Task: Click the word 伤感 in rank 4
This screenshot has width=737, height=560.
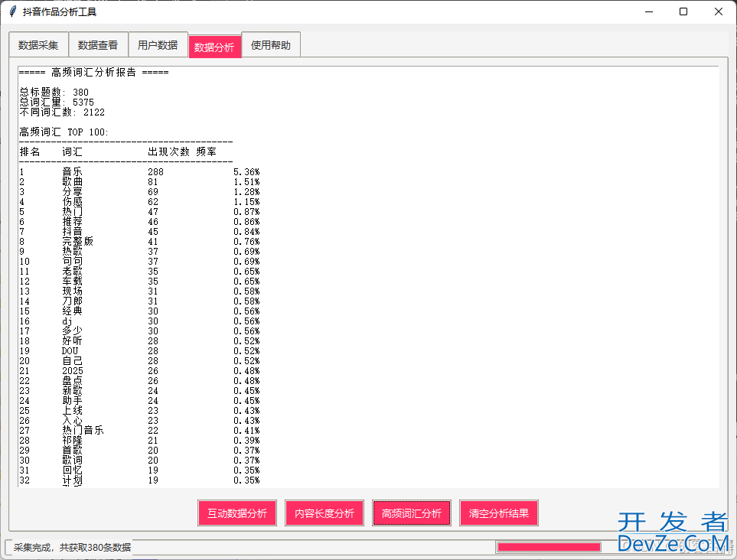Action: pyautogui.click(x=73, y=201)
